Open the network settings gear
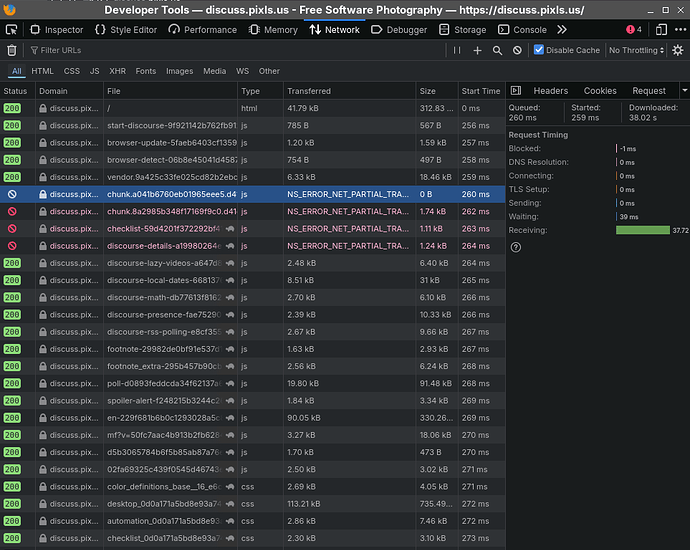 click(x=677, y=50)
